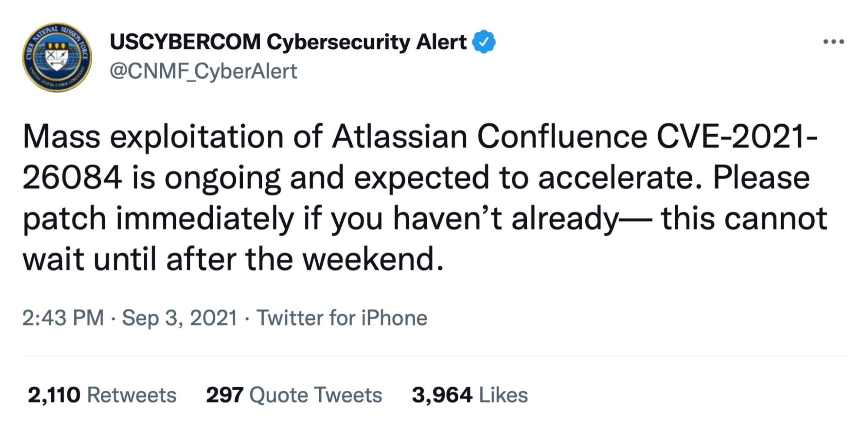Click the word "accelerate" in the tweet
The image size is (868, 432).
tap(615, 178)
